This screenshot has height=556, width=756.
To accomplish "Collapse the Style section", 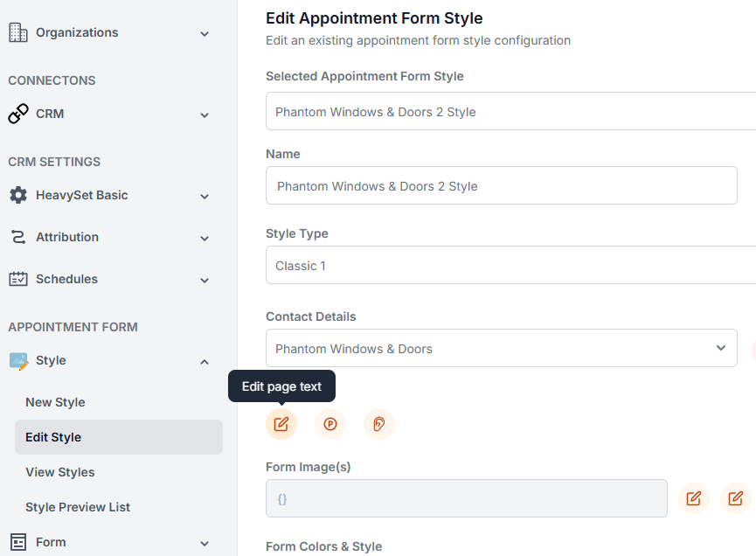I will (x=205, y=361).
